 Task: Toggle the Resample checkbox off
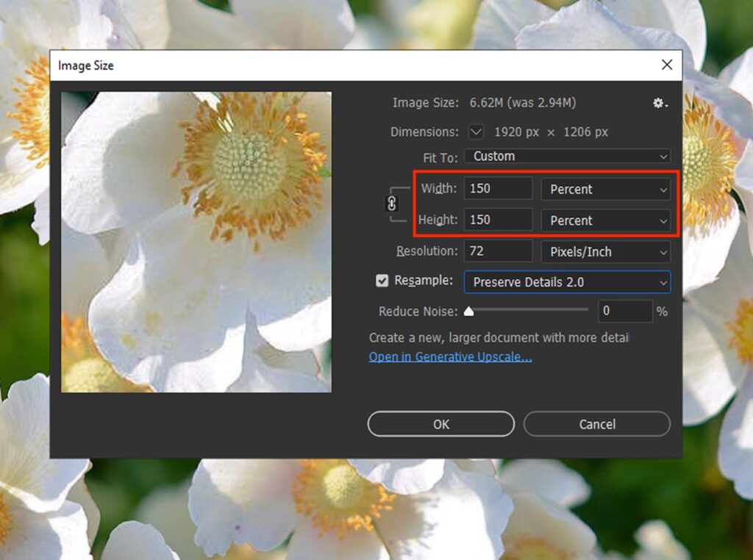(x=382, y=280)
